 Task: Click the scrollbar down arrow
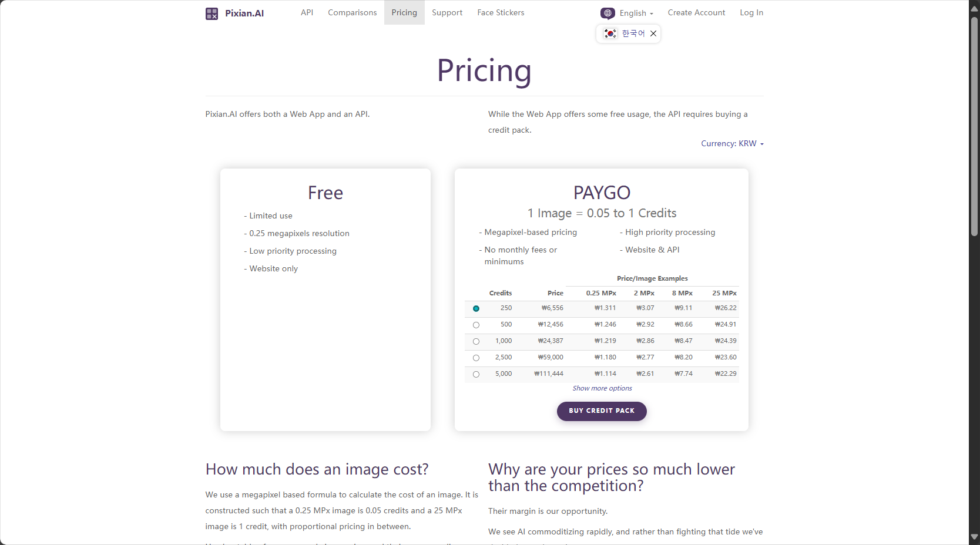coord(974,537)
